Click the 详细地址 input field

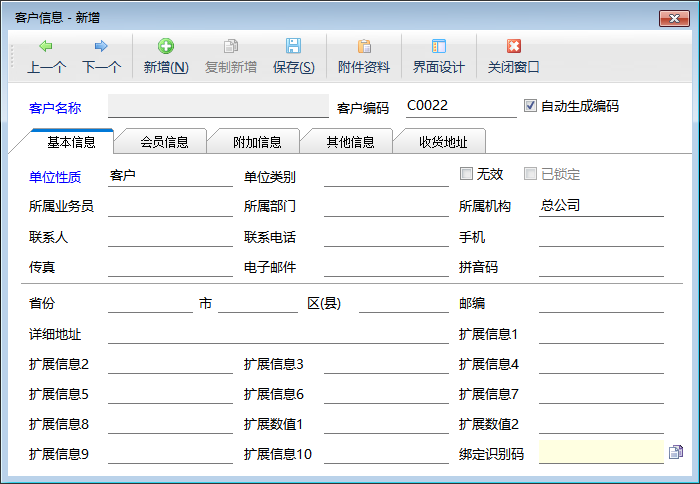[278, 334]
